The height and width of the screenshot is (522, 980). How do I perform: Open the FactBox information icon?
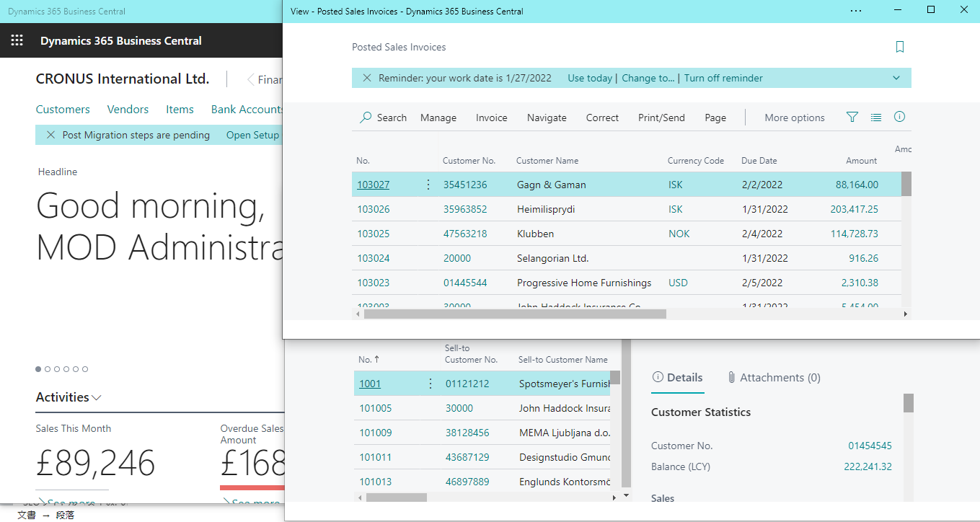tap(899, 118)
